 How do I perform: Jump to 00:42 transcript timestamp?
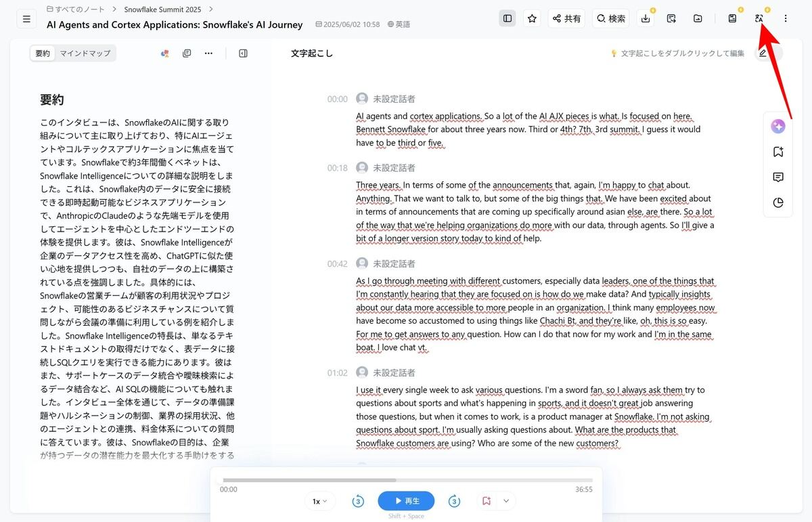[x=337, y=264]
